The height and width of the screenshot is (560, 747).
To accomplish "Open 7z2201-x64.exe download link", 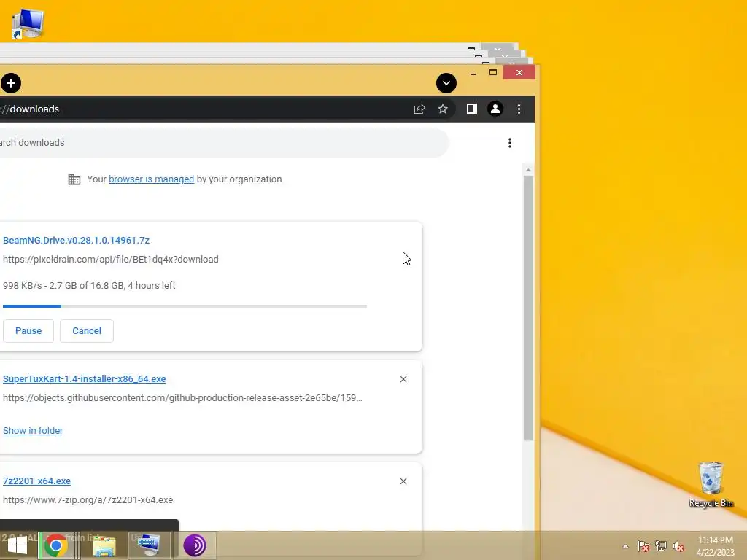I will 36,481.
